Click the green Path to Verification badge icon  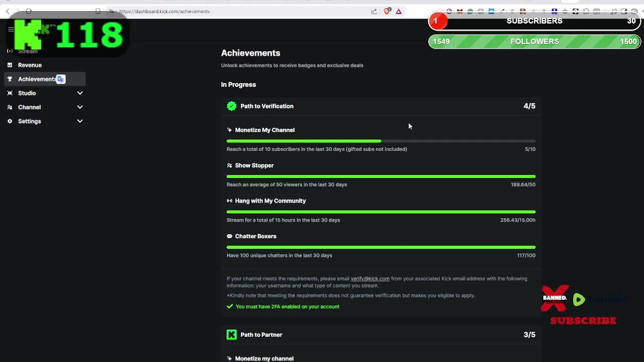click(231, 106)
